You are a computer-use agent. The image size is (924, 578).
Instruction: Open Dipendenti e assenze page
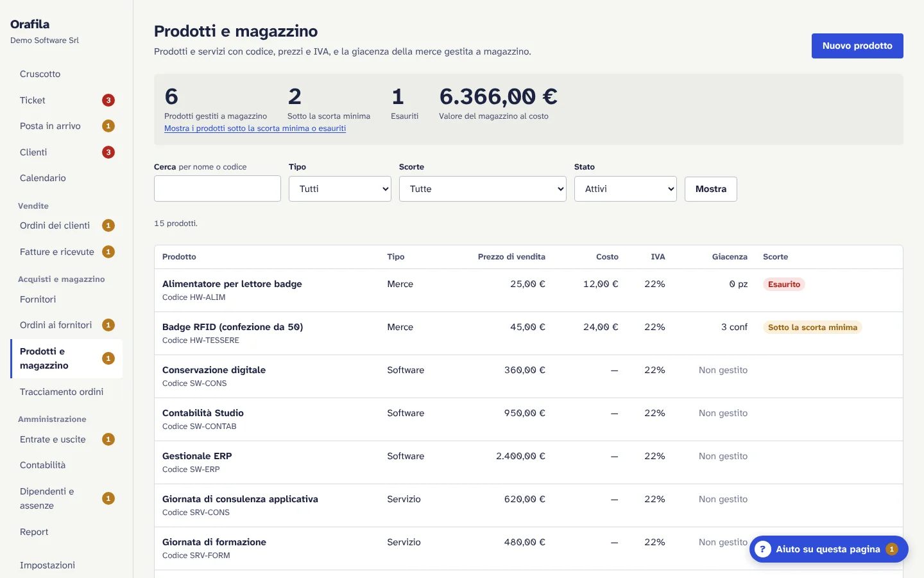pyautogui.click(x=67, y=498)
